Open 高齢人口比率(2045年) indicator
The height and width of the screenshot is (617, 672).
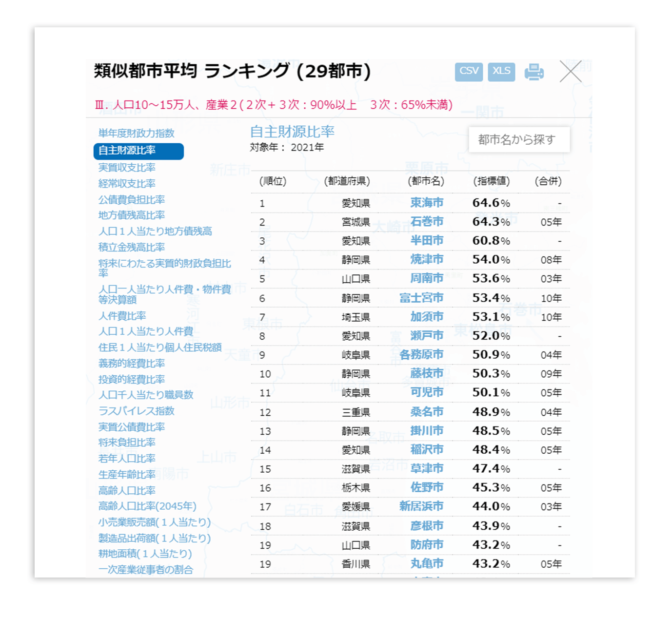147,507
